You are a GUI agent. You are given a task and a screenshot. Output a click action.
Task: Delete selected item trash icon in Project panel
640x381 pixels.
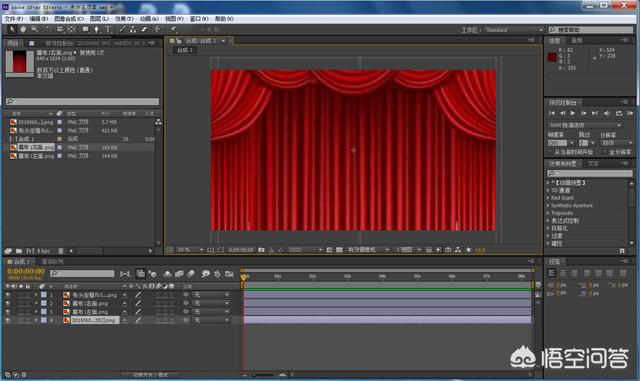[61, 251]
